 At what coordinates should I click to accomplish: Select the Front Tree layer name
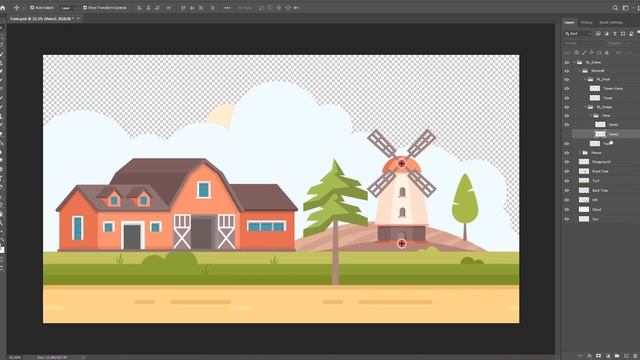[600, 171]
